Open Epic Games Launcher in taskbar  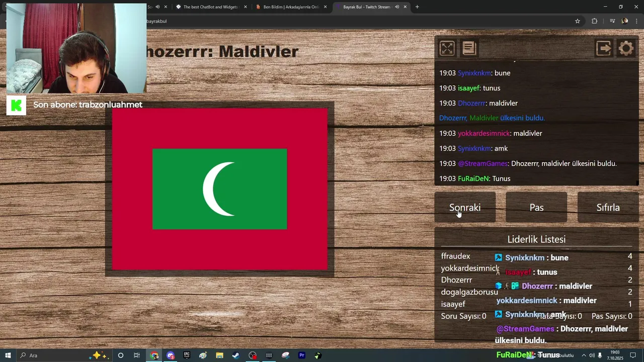pos(187,355)
